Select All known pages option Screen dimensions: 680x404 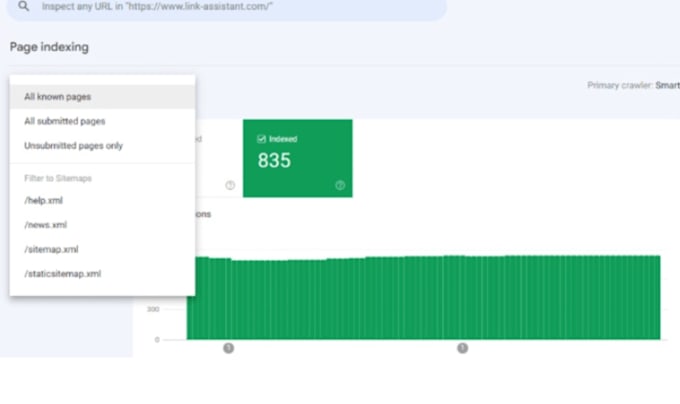coord(102,97)
